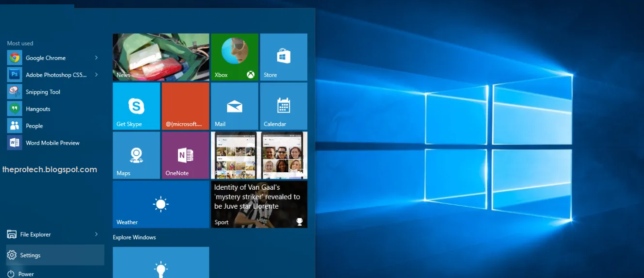
Task: Open the Google Chrome icon in Most used
Action: click(15, 58)
